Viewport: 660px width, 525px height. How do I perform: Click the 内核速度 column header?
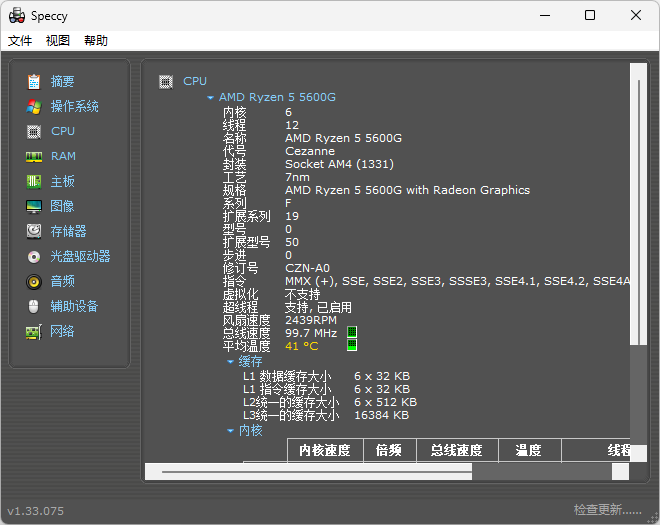325,450
